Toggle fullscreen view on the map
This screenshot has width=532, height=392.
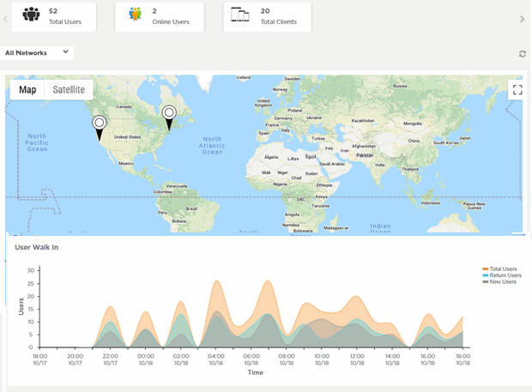[x=516, y=89]
